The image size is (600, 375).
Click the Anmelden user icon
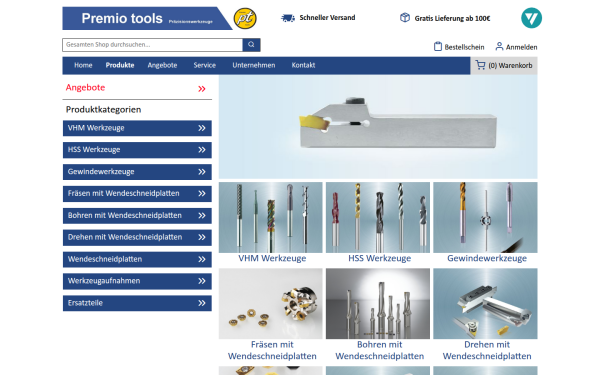click(x=499, y=46)
